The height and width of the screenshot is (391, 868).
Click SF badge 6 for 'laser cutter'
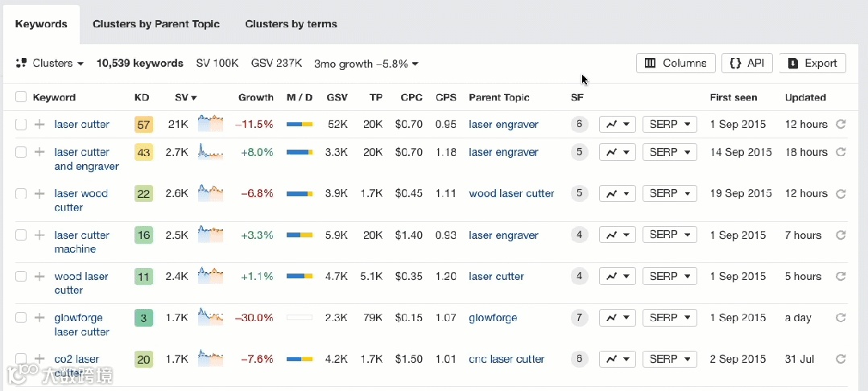tap(579, 125)
